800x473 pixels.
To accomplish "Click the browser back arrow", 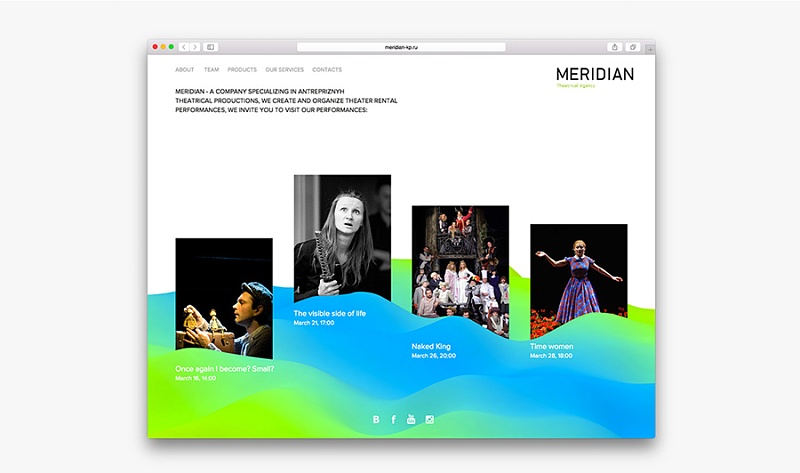I will (x=184, y=47).
